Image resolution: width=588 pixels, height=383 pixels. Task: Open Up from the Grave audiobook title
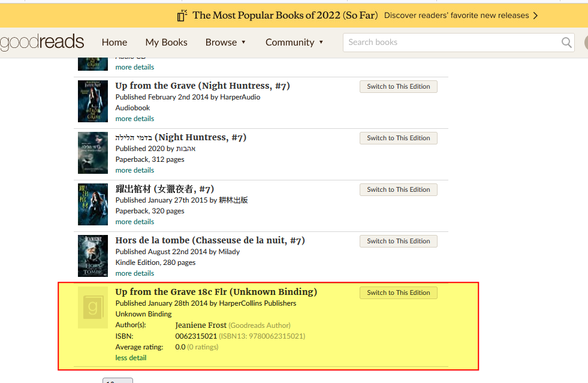[203, 86]
